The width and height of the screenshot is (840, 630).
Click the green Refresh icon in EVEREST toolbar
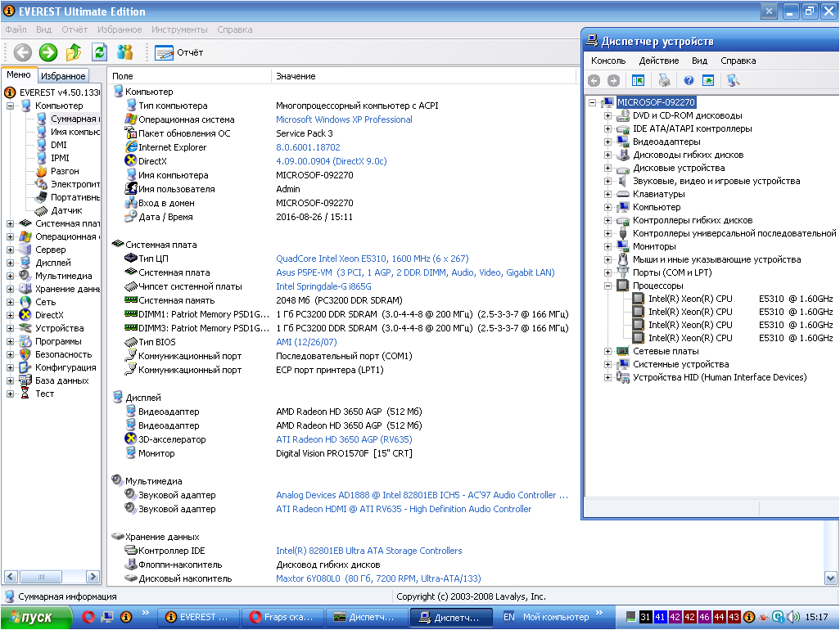100,52
